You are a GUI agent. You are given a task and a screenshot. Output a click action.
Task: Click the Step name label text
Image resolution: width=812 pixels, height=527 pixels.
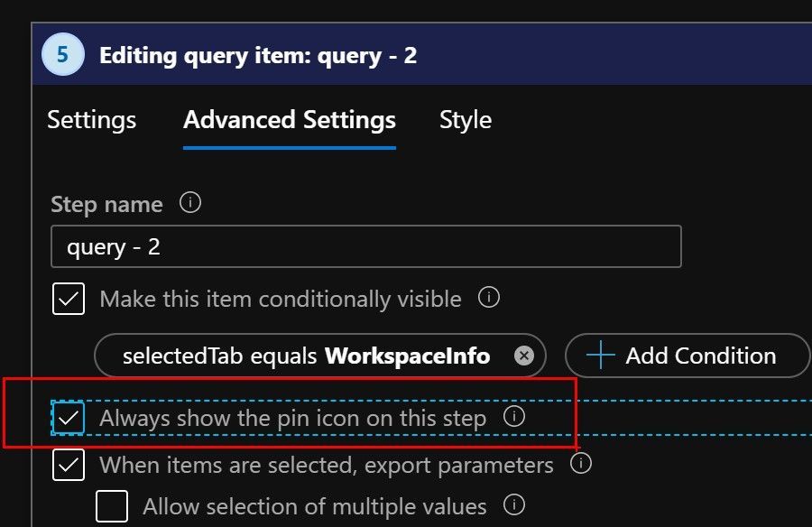[106, 205]
